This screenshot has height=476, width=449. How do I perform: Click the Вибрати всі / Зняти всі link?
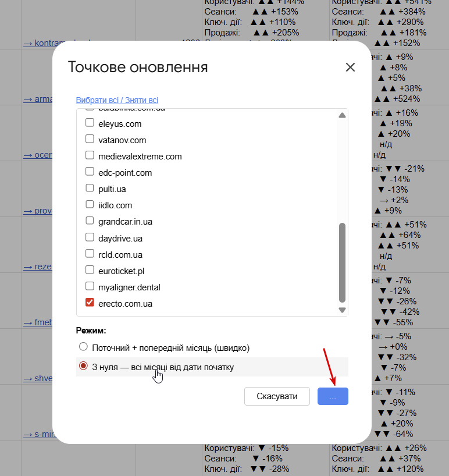[117, 100]
